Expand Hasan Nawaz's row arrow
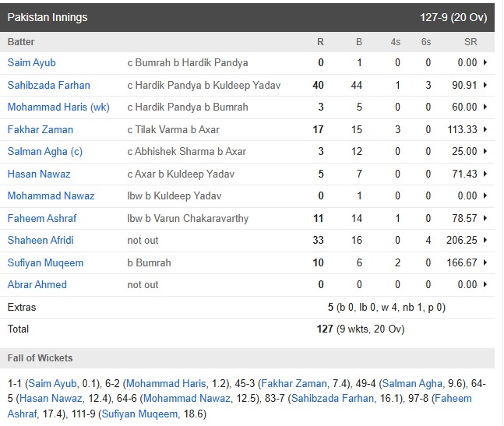Viewport: 504px width, 426px height. point(485,174)
